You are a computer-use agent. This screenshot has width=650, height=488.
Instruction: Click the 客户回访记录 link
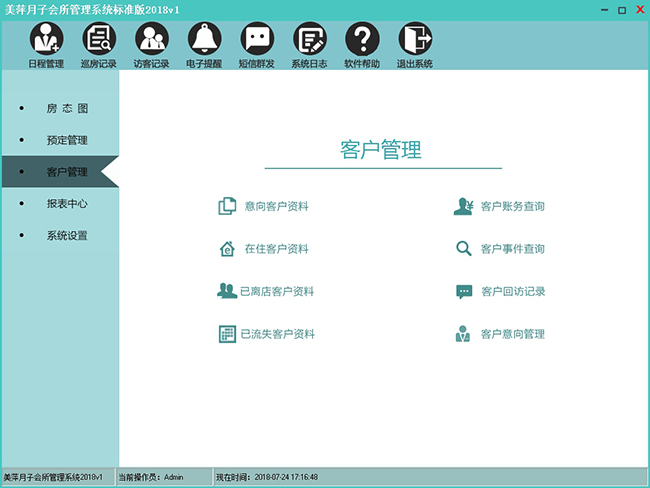click(x=512, y=292)
